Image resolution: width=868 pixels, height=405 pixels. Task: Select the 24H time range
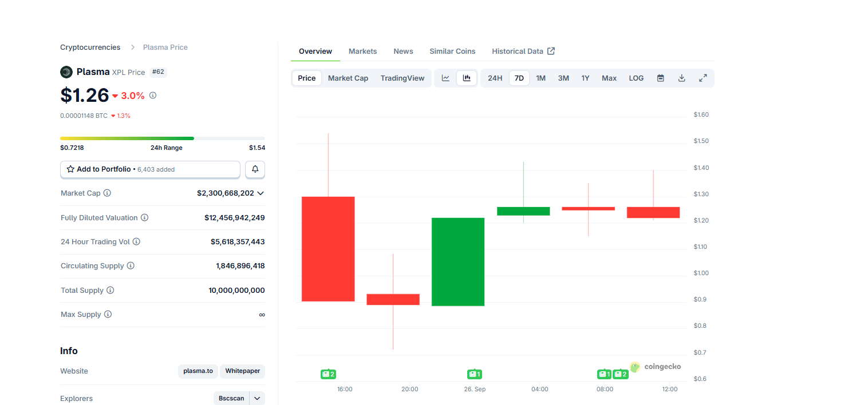495,78
